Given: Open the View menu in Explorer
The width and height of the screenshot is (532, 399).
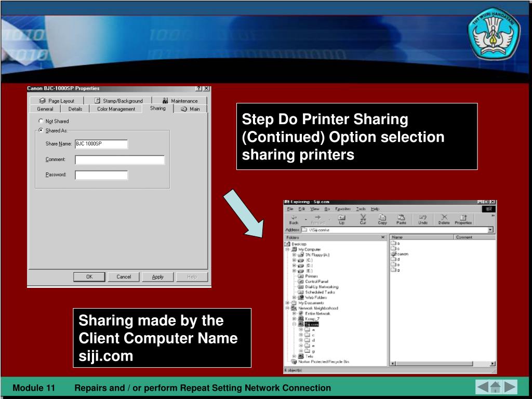Looking at the screenshot, I should [315, 209].
